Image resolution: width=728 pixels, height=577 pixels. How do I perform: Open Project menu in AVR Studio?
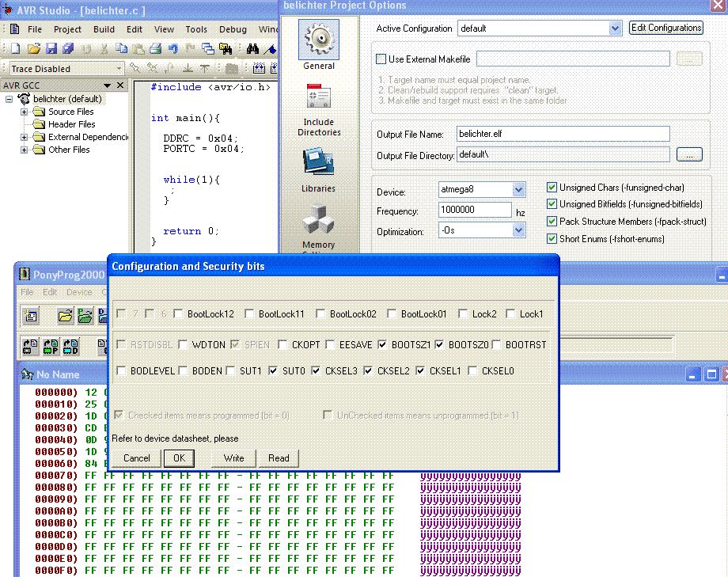click(67, 29)
